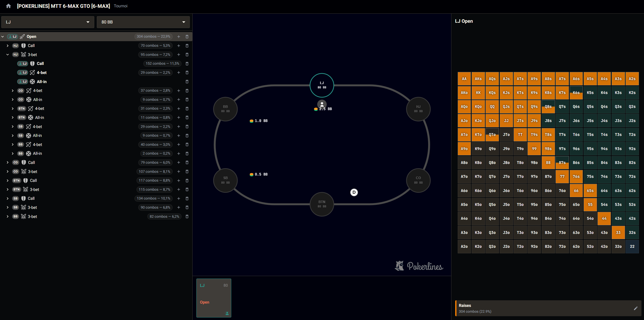
Task: Select the LJ Open action card
Action: click(x=214, y=298)
